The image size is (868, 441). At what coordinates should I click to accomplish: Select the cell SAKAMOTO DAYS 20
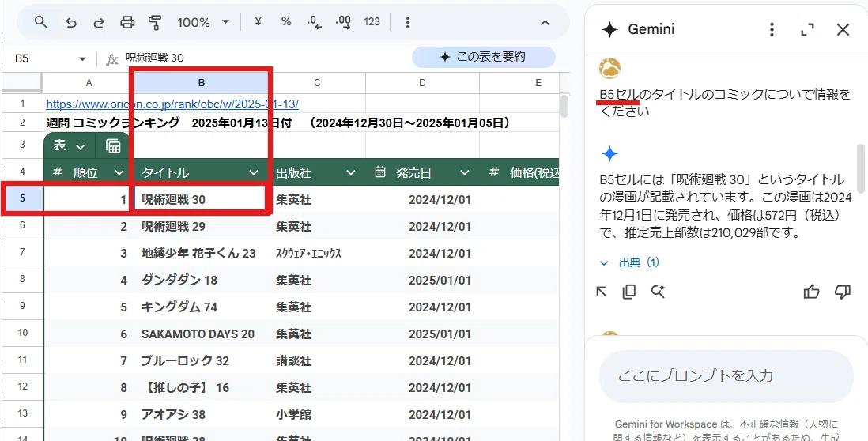click(202, 334)
